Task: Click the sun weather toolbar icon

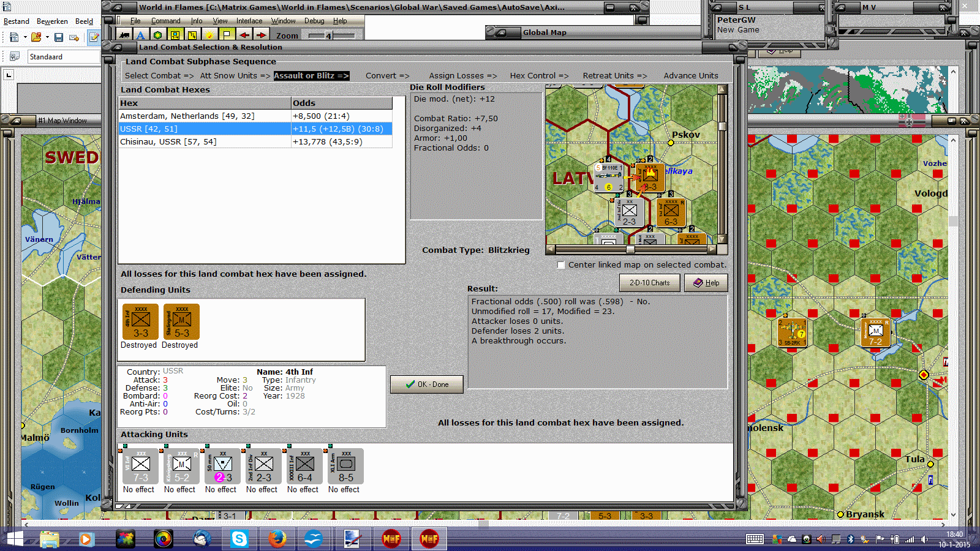Action: [209, 35]
